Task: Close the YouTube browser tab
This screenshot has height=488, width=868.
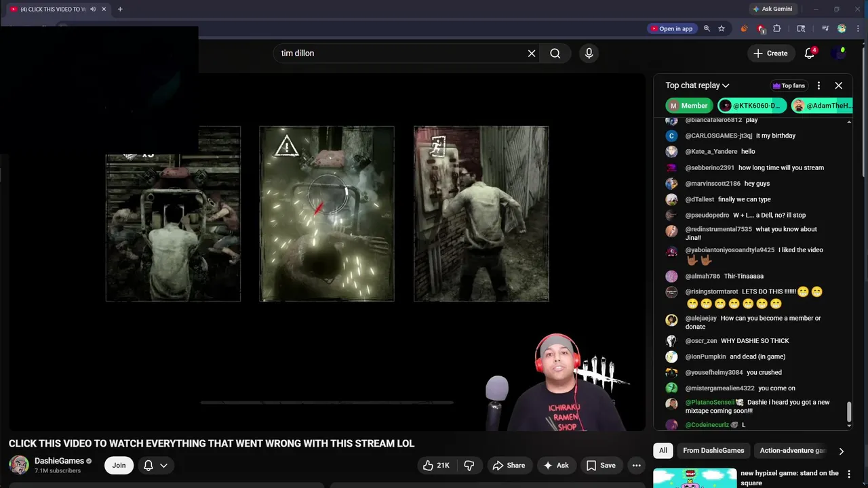Action: pyautogui.click(x=104, y=9)
